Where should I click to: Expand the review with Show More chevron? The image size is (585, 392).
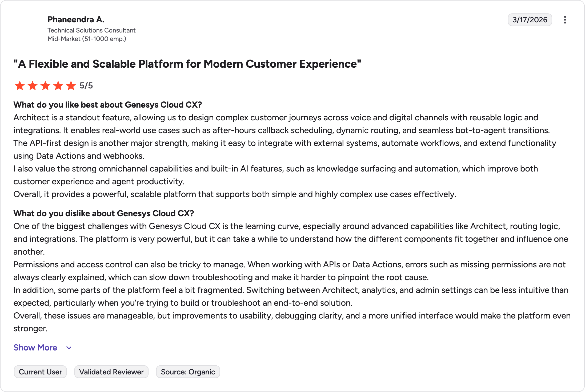pos(69,348)
